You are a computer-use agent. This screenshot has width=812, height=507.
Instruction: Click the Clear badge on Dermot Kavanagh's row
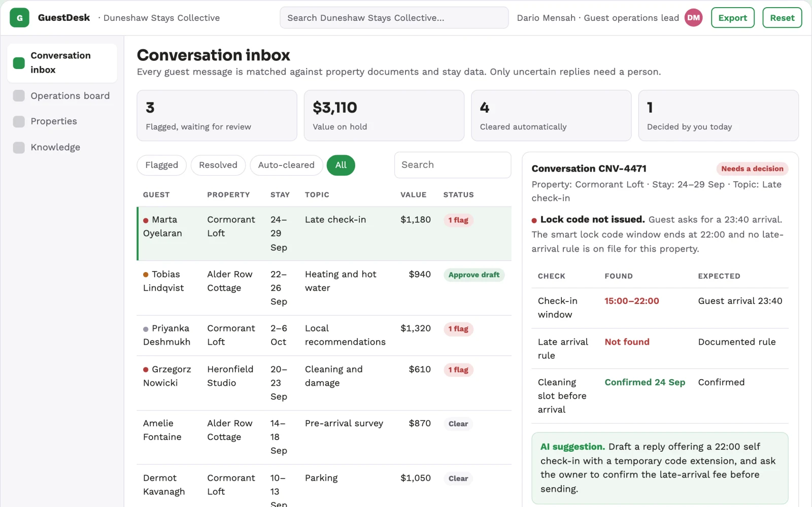[458, 479]
